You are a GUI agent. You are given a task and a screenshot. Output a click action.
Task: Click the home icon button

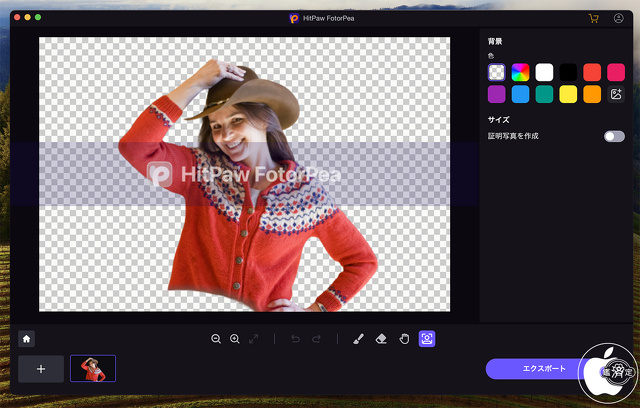click(27, 339)
